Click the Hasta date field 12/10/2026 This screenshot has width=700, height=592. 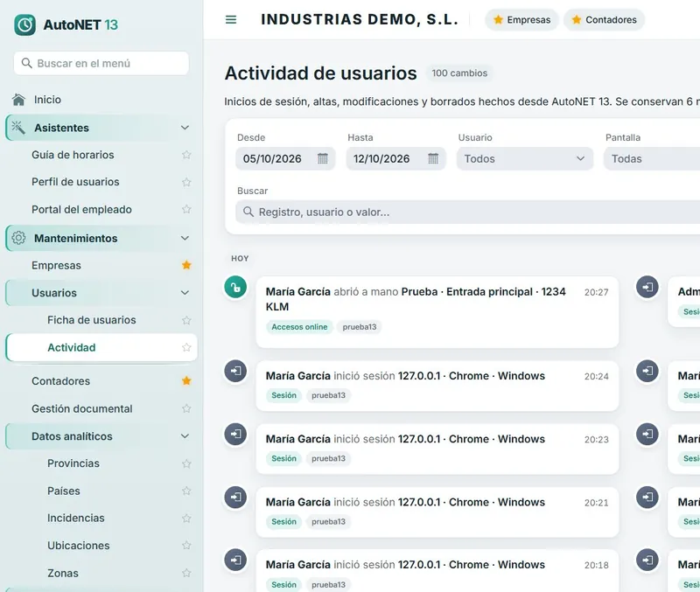coord(396,158)
